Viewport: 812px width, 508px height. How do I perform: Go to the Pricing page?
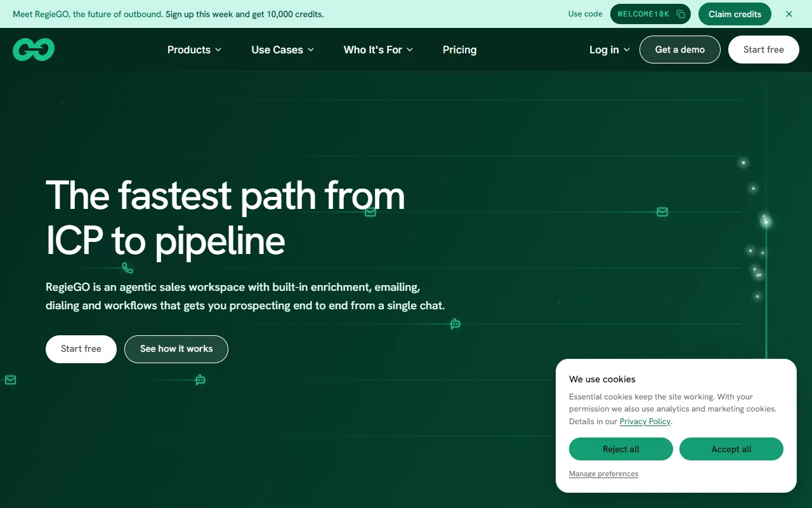pyautogui.click(x=459, y=50)
